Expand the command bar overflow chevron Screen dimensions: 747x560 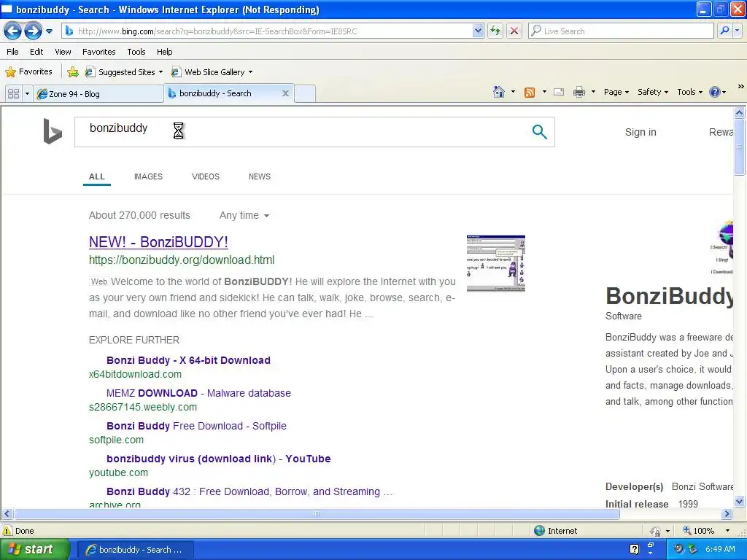pos(740,86)
